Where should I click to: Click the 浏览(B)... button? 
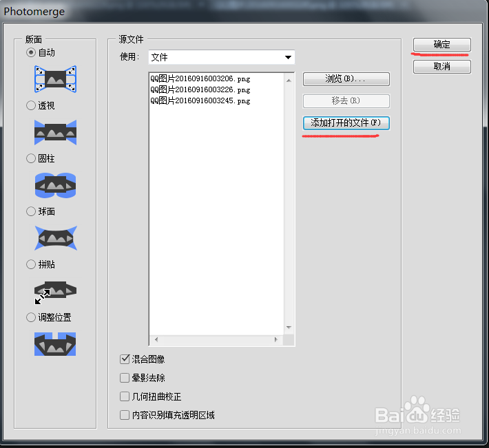(346, 79)
